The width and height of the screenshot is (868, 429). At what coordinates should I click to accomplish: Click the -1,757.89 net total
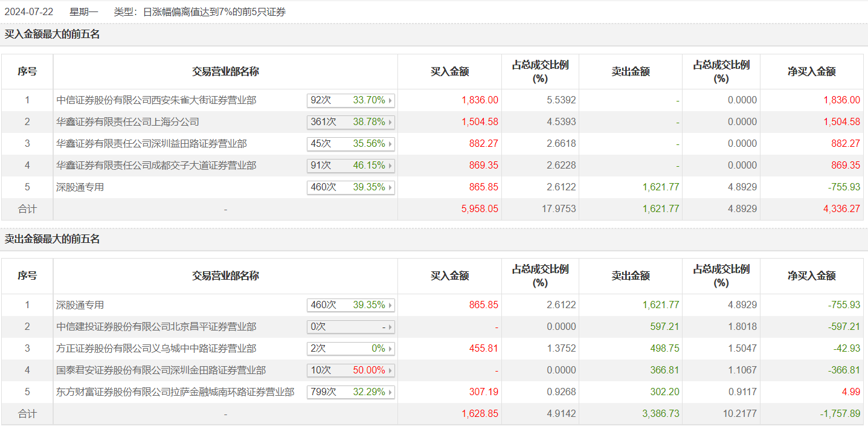840,414
